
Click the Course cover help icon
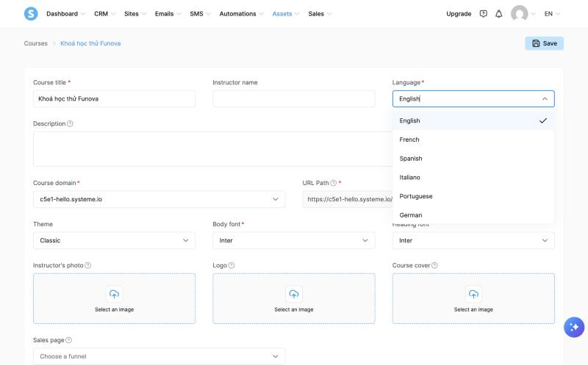(x=434, y=265)
